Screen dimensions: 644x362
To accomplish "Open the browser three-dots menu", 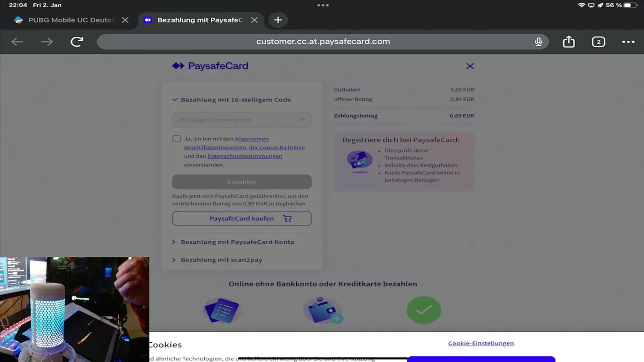I will click(x=628, y=42).
